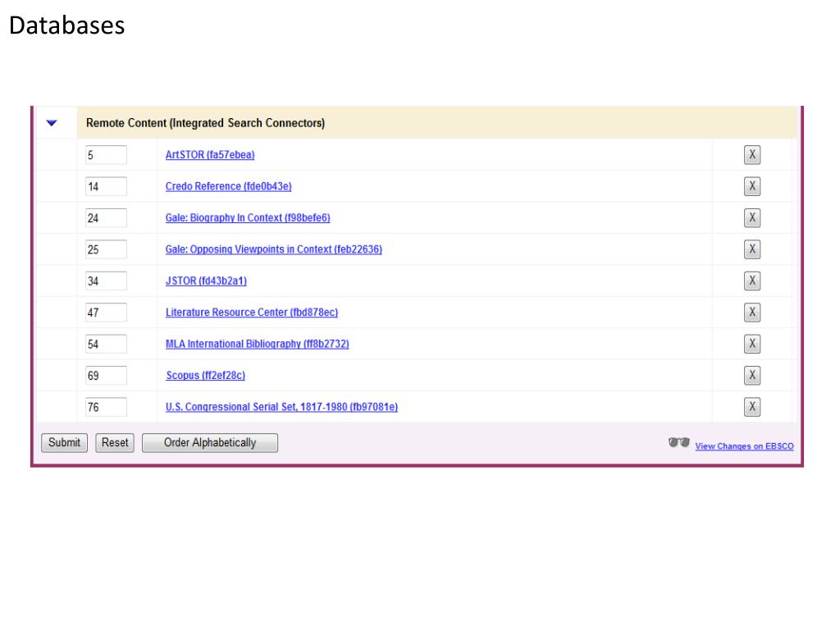The image size is (840, 630).
Task: Open MLA International Bibliography link
Action: coord(257,344)
